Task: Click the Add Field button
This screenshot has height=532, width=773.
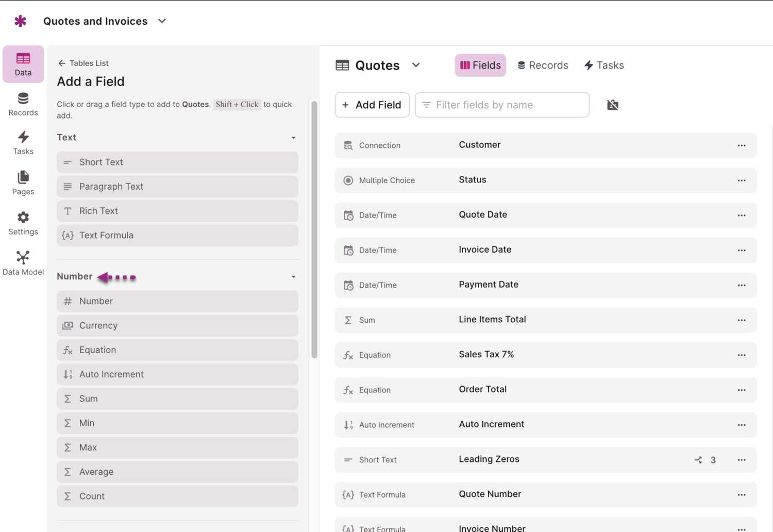Action: pyautogui.click(x=372, y=105)
